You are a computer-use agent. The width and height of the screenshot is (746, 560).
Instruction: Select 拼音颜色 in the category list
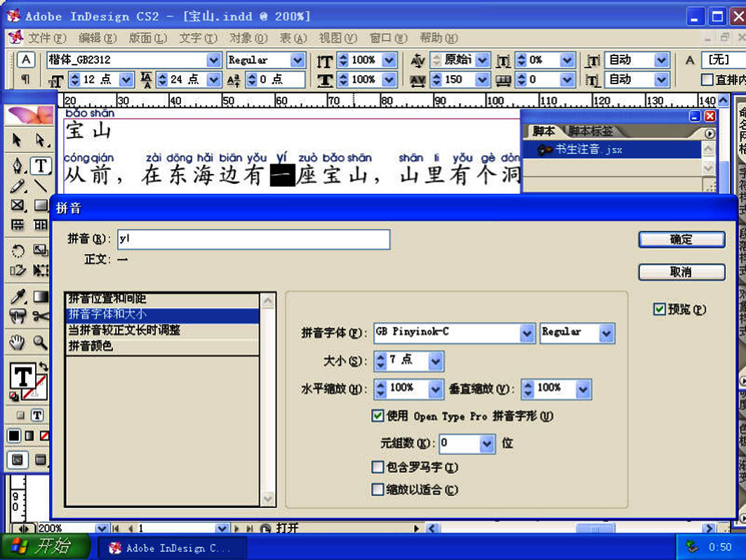162,346
